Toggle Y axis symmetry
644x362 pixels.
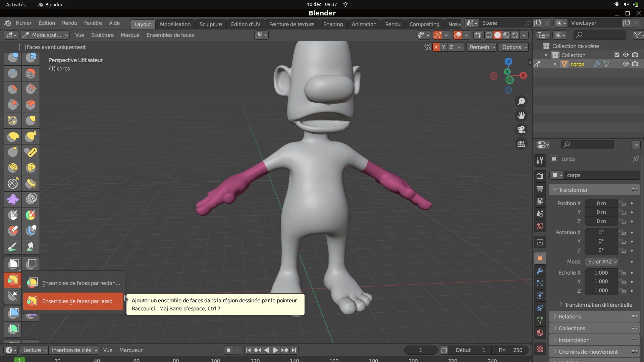pos(443,47)
